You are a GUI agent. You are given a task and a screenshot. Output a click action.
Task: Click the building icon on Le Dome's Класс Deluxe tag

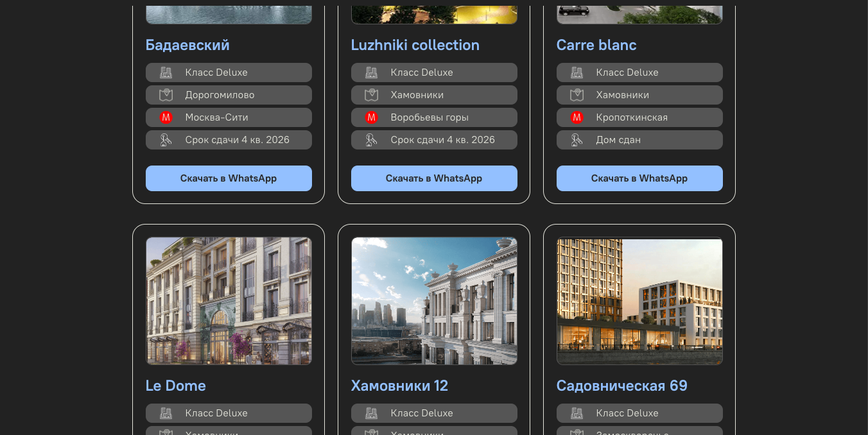166,413
